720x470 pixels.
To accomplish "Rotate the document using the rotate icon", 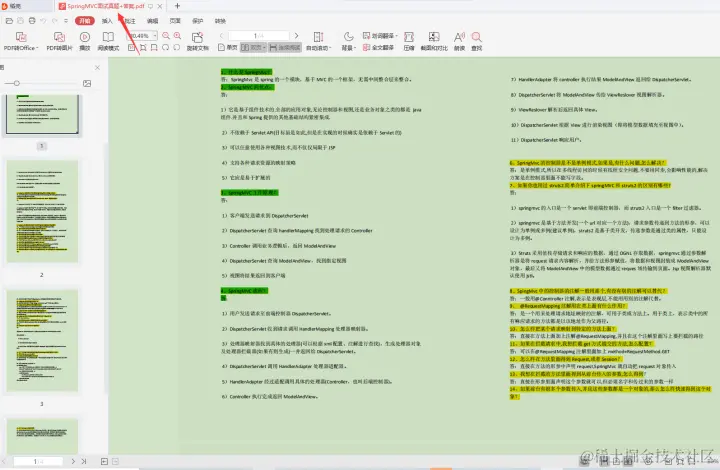I will click(197, 41).
